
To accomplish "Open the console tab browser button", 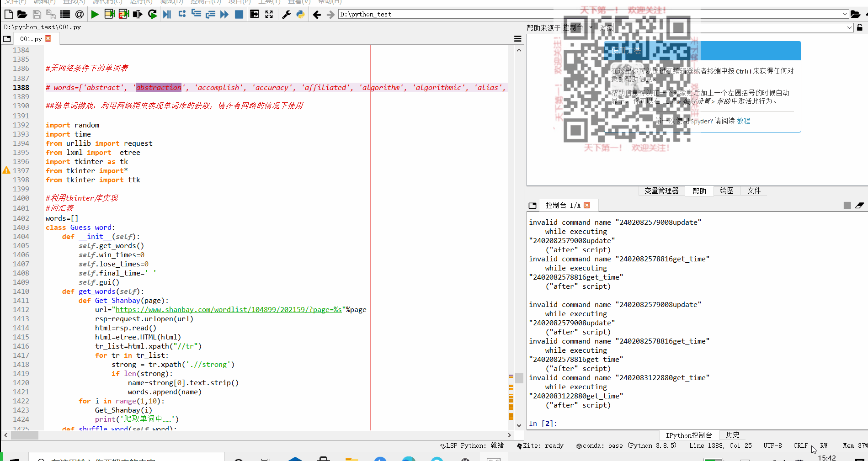I will 533,206.
